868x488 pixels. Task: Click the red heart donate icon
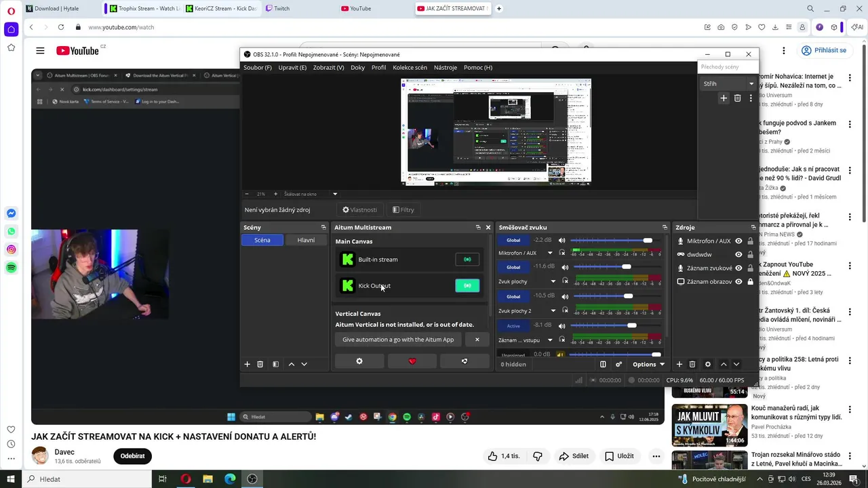[x=412, y=361]
